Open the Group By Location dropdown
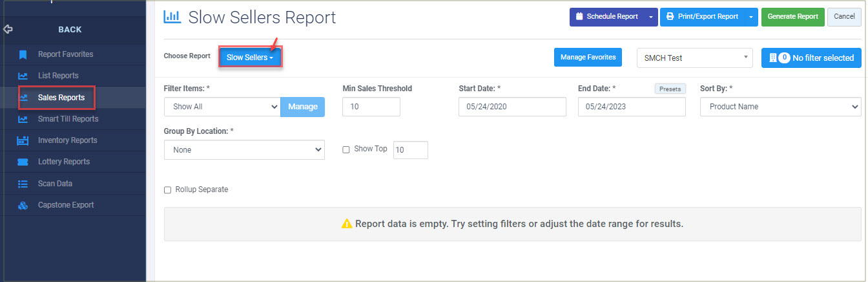The height and width of the screenshot is (282, 868). [x=244, y=150]
